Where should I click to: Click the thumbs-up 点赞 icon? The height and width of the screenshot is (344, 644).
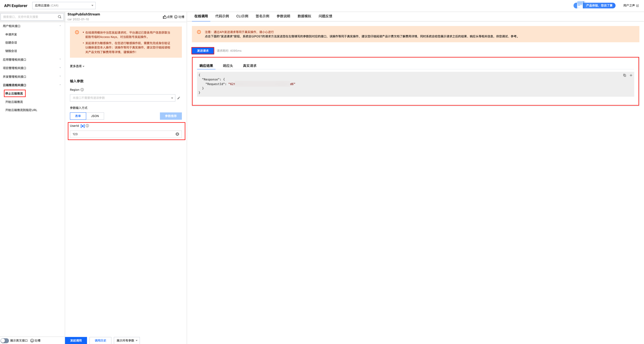[165, 17]
